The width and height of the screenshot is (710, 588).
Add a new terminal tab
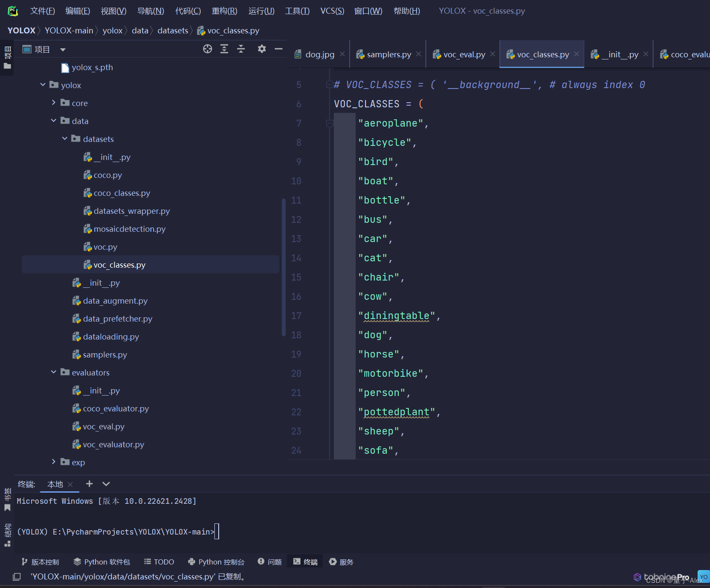89,484
